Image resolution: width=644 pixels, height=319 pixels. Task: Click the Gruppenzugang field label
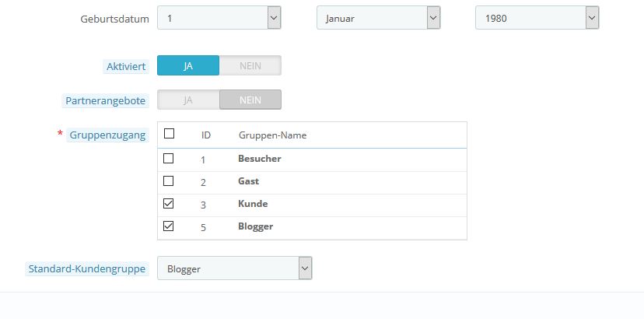tap(107, 135)
